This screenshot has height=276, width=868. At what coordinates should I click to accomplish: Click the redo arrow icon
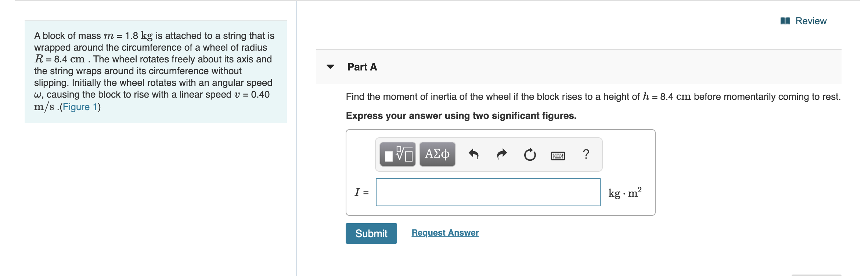click(x=502, y=154)
